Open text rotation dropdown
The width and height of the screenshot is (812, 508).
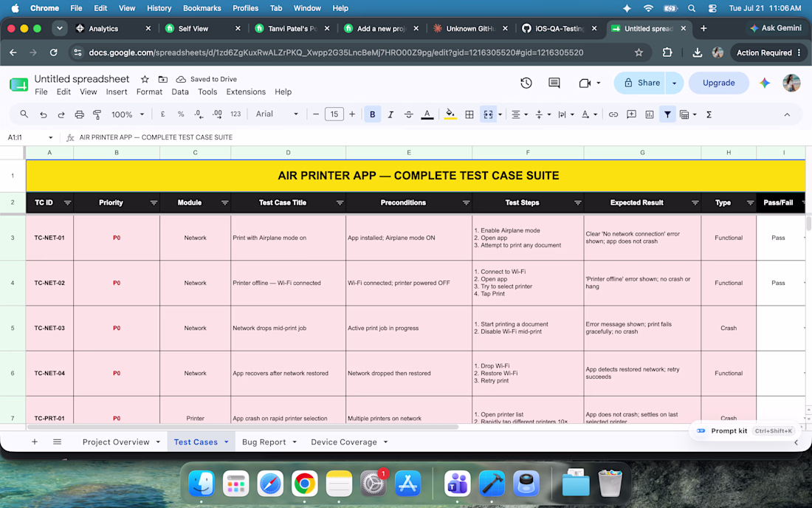click(589, 114)
